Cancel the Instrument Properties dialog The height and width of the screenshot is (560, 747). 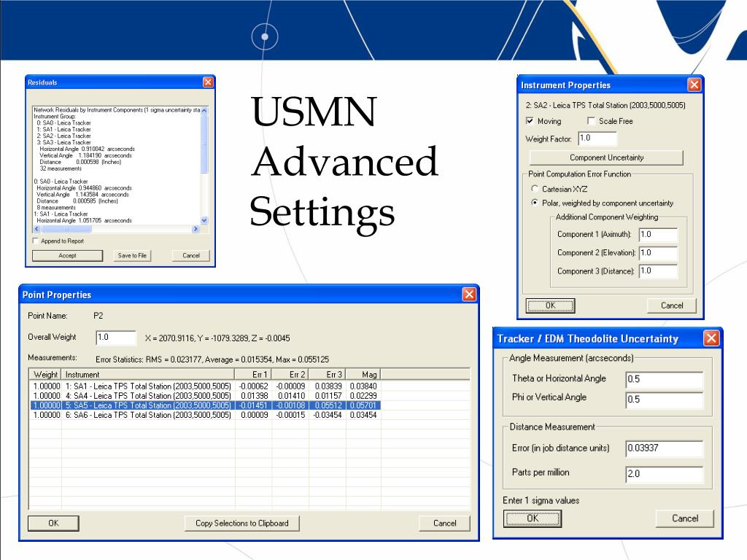click(672, 306)
